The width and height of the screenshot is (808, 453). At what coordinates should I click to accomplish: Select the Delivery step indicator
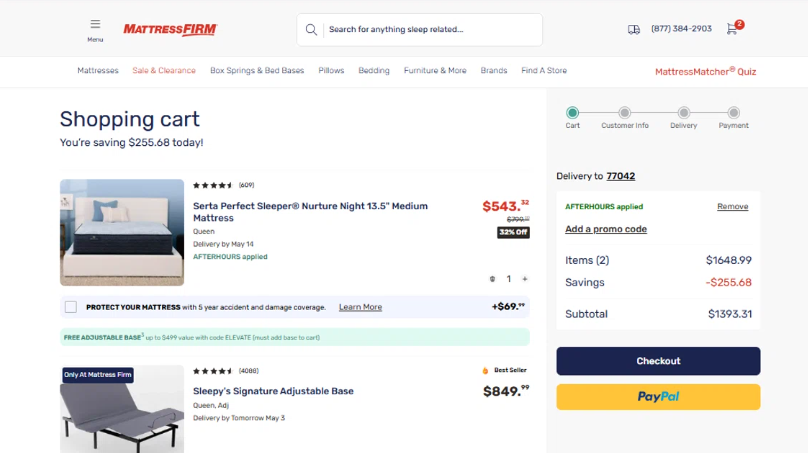pyautogui.click(x=684, y=113)
